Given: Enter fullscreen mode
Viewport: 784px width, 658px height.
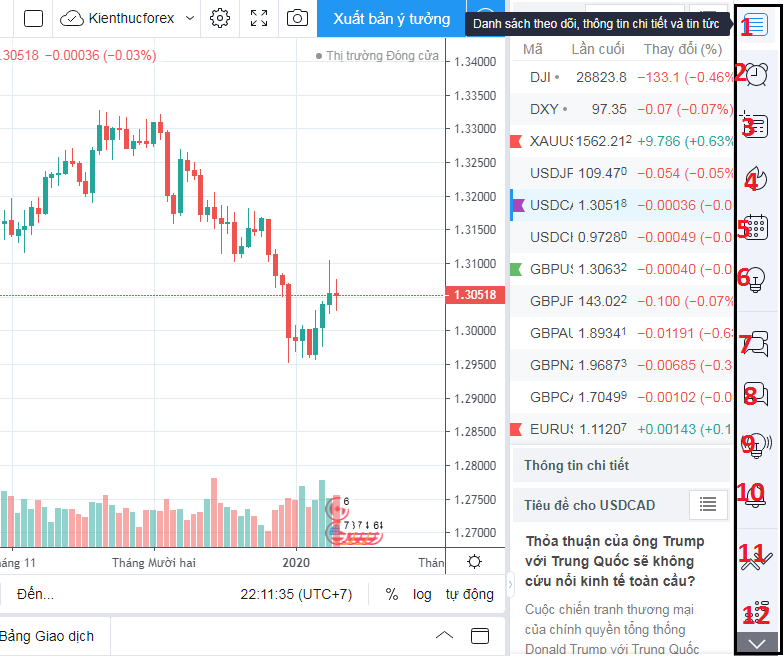Looking at the screenshot, I should (259, 18).
